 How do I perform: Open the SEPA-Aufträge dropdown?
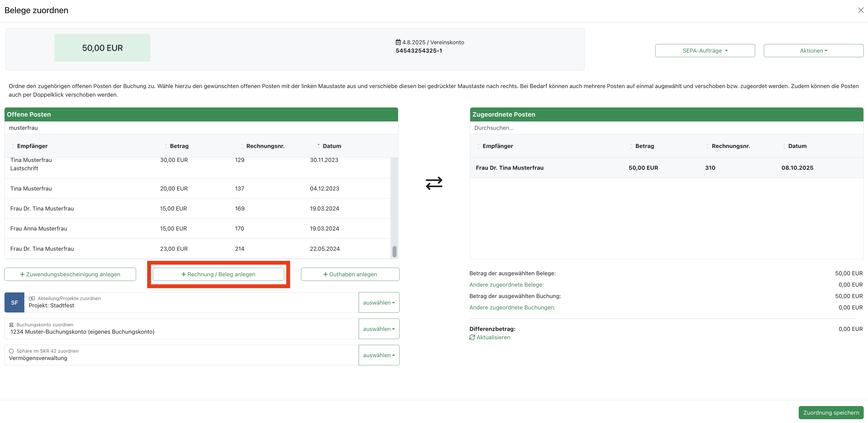tap(705, 51)
